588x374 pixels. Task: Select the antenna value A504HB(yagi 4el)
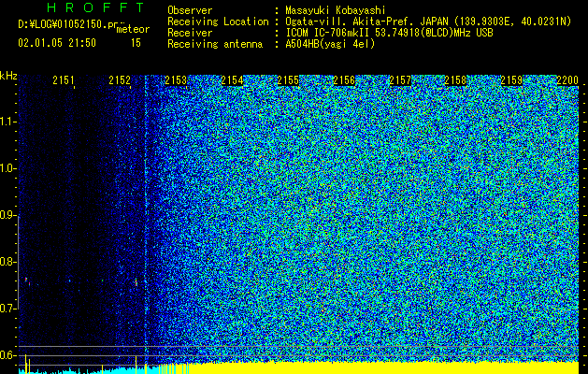(x=330, y=44)
